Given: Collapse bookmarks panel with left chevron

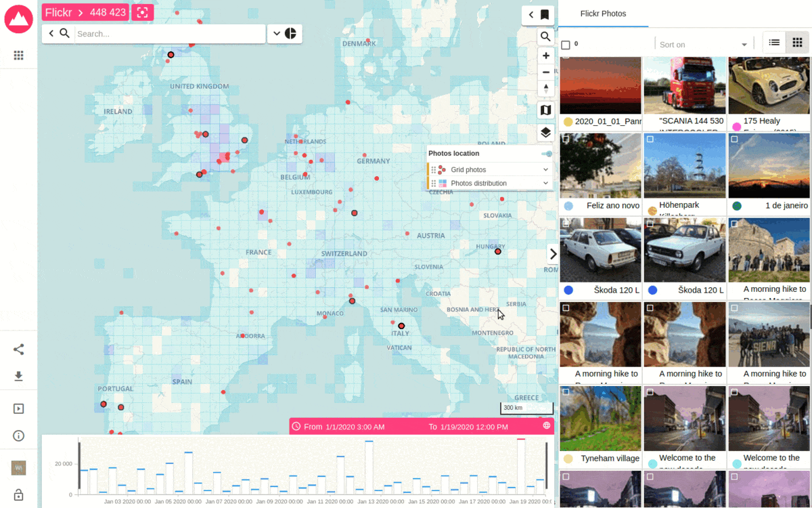Looking at the screenshot, I should pos(531,15).
